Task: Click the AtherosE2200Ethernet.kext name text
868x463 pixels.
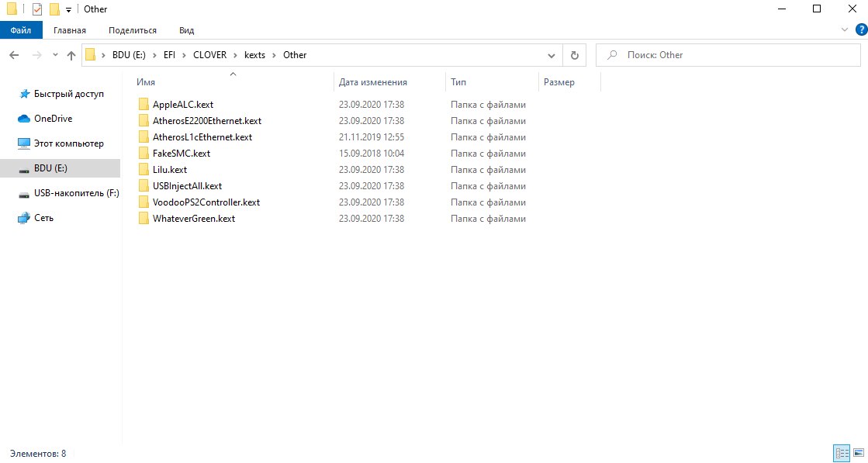Action: click(x=207, y=120)
